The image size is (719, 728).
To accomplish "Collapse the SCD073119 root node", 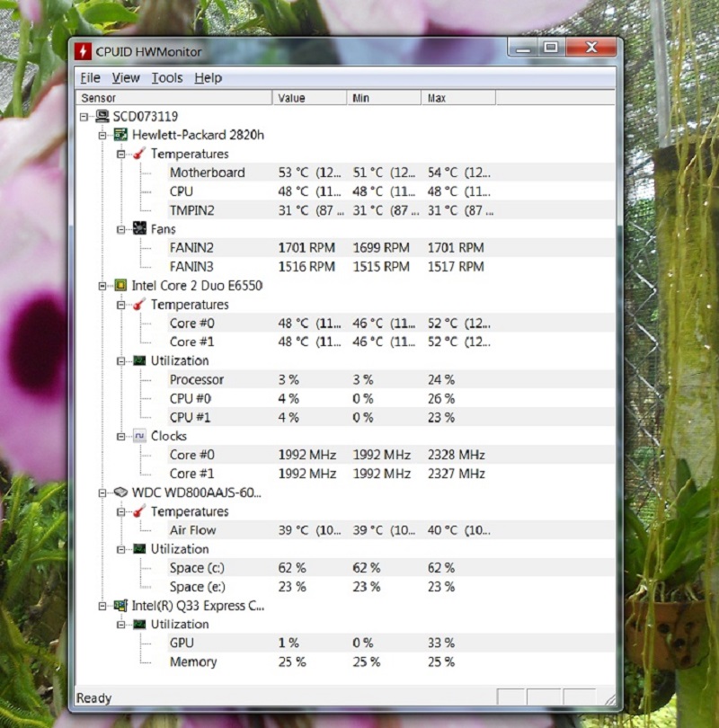I will pyautogui.click(x=84, y=117).
